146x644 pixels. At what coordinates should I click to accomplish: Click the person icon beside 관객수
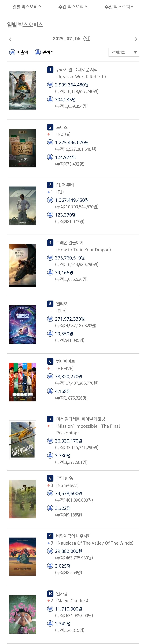38,52
